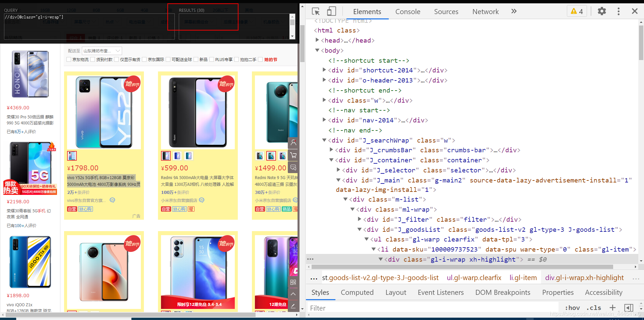Open the vivo Y52s 5G product title link
The height and width of the screenshot is (320, 644).
click(104, 181)
